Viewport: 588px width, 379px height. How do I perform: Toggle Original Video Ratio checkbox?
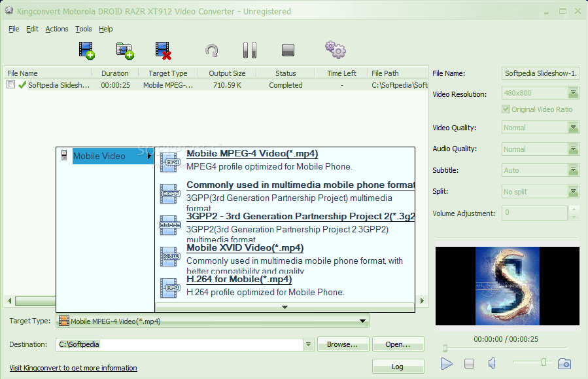(506, 109)
